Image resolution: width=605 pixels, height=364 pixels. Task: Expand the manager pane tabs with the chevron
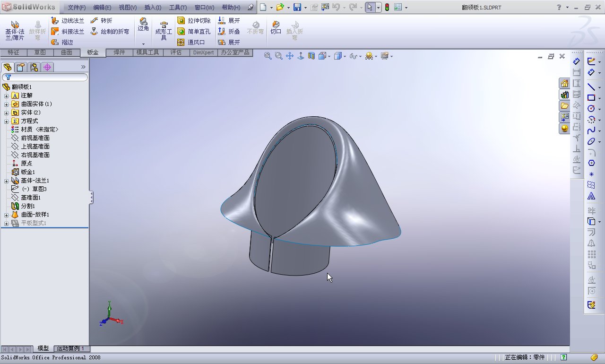[83, 67]
